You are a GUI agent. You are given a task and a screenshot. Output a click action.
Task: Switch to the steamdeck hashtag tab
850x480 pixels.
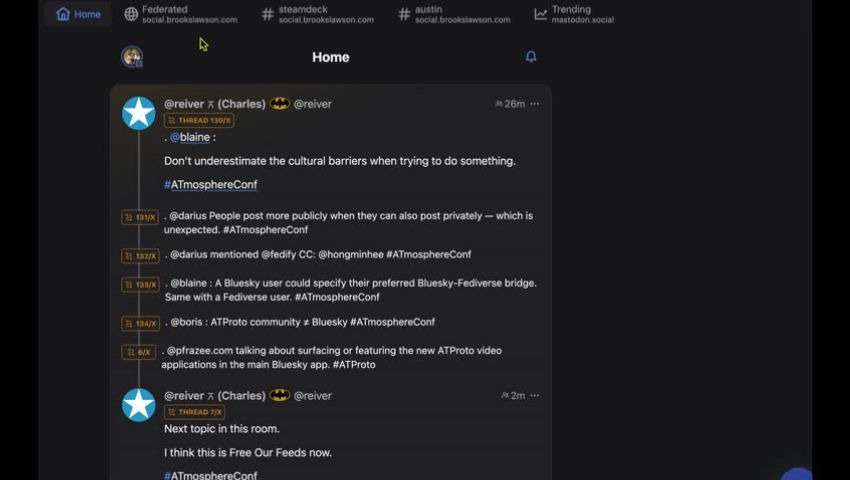click(318, 14)
